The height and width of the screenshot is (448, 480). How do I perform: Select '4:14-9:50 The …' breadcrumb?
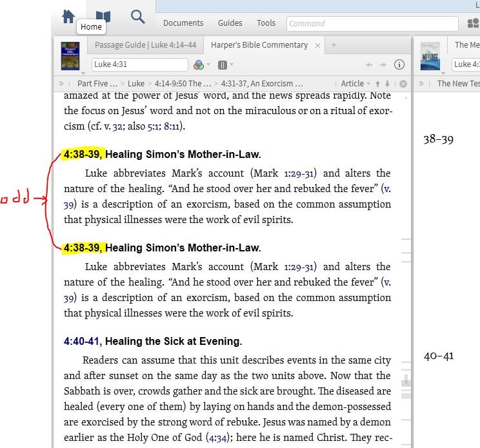[x=183, y=84]
